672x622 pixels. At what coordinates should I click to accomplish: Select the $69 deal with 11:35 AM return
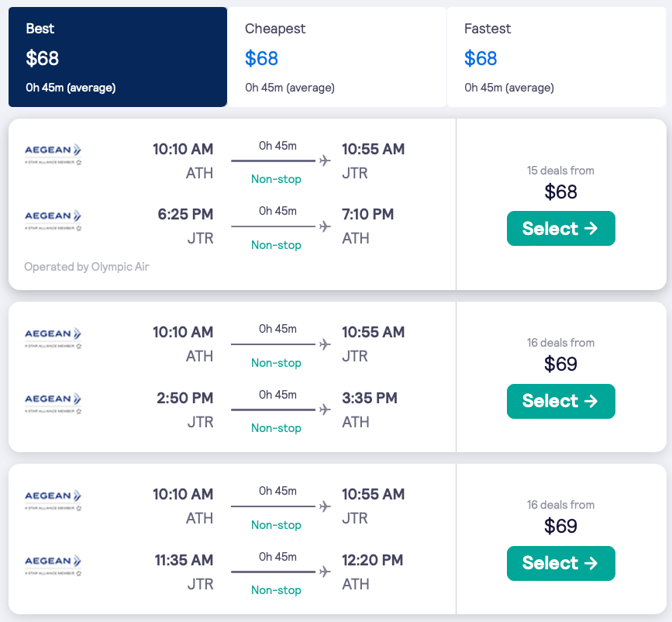click(560, 563)
